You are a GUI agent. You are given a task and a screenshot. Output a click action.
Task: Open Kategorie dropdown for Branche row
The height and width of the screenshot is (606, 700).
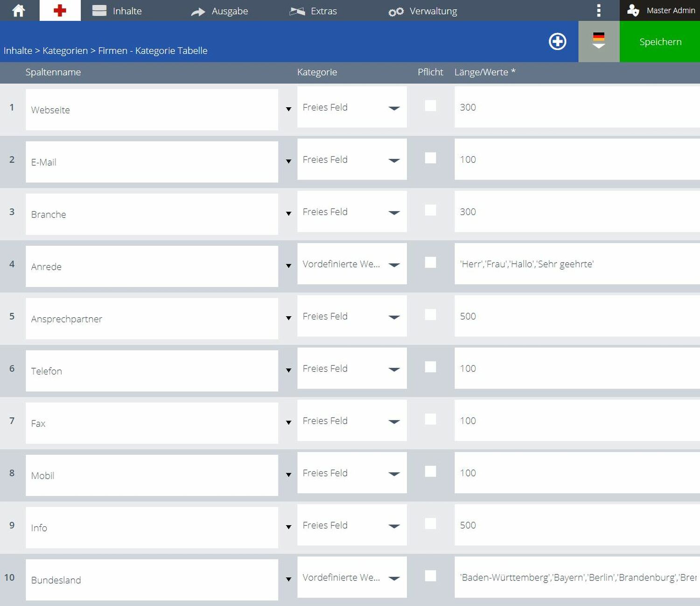click(x=352, y=211)
